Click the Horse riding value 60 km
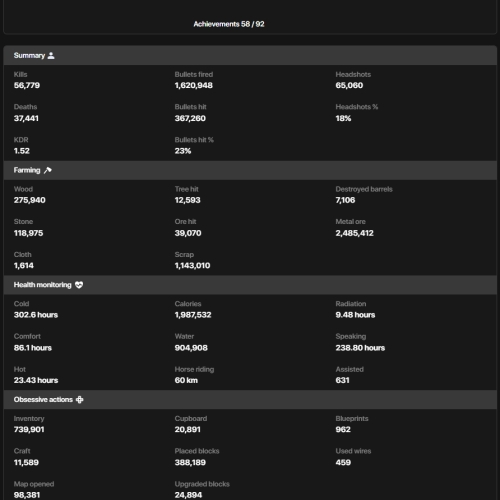The height and width of the screenshot is (500, 500). [x=186, y=380]
